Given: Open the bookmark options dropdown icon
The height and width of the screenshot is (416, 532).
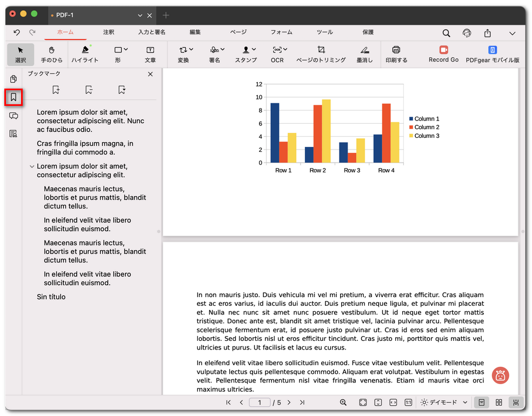Looking at the screenshot, I should click(122, 90).
